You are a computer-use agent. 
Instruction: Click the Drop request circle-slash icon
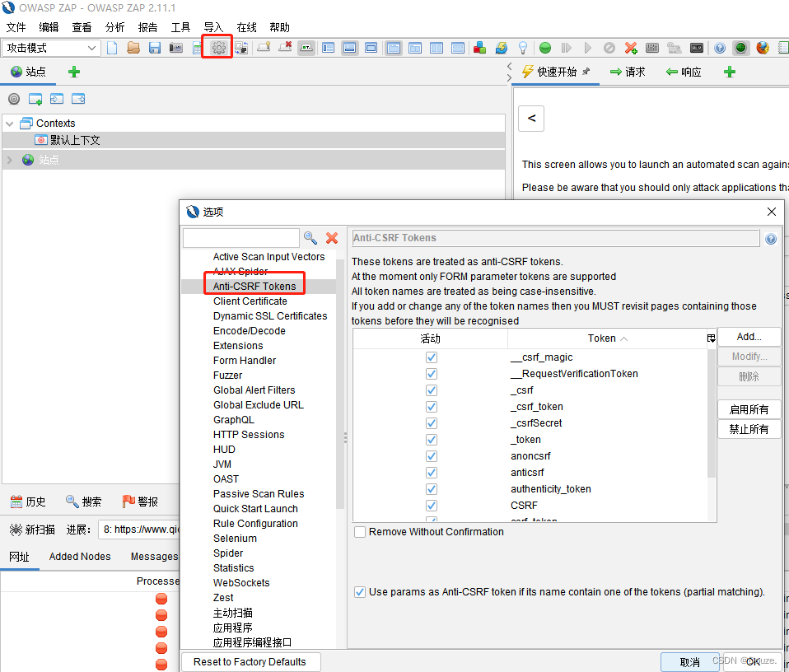pos(609,48)
